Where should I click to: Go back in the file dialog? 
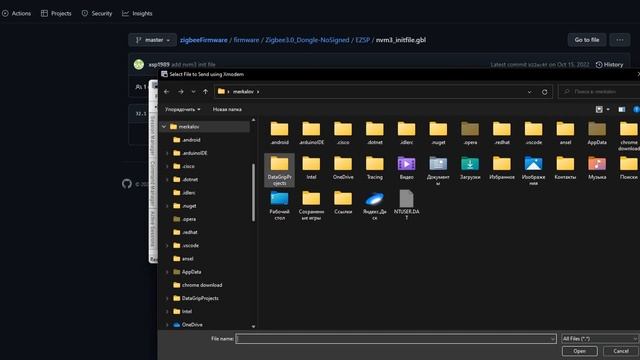pyautogui.click(x=167, y=92)
